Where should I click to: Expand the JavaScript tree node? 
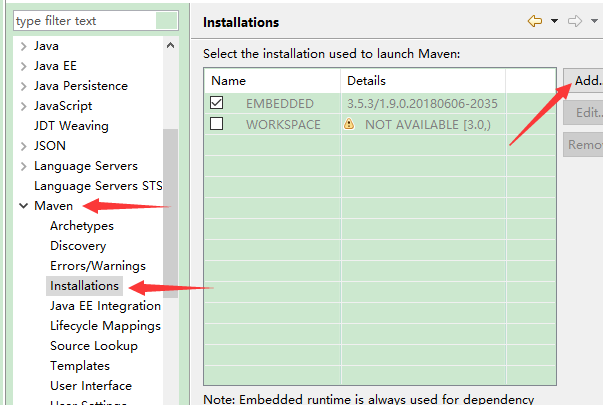23,106
